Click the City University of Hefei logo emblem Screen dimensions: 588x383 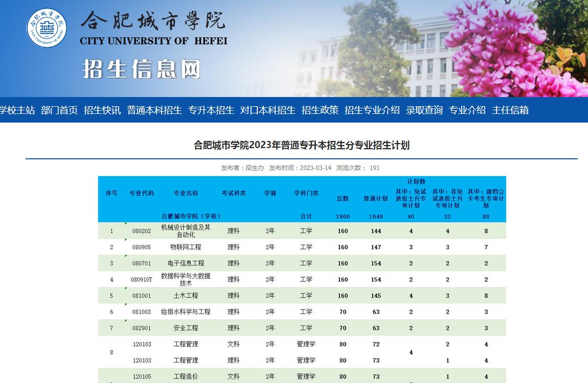click(x=47, y=28)
